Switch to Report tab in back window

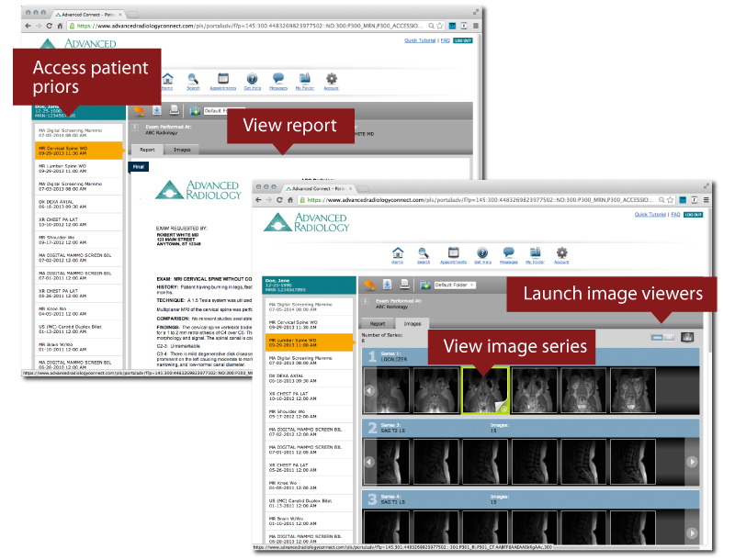click(x=147, y=150)
